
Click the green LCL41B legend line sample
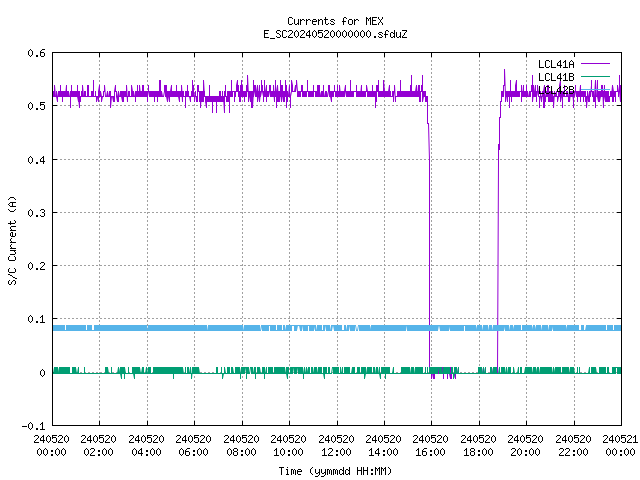click(x=595, y=77)
